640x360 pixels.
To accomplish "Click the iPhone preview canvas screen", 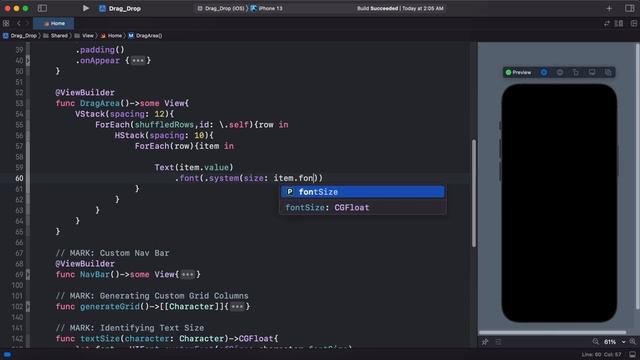I will tap(559, 203).
